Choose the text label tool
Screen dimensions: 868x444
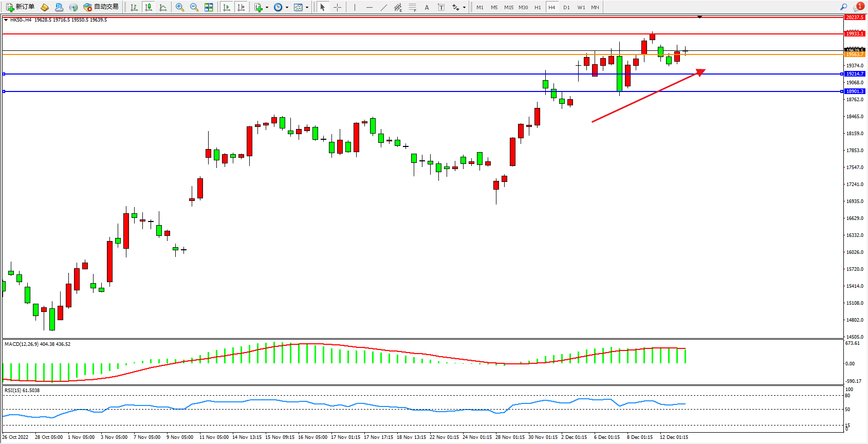click(427, 7)
